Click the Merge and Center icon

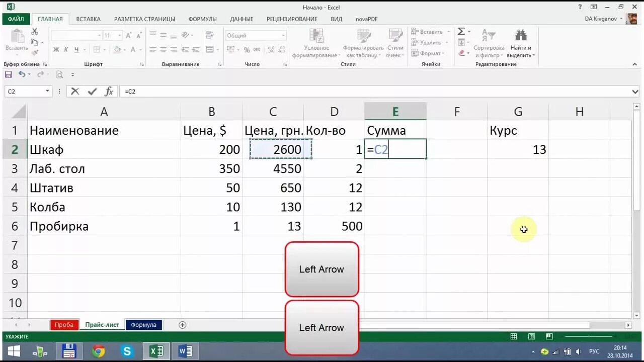click(x=210, y=50)
